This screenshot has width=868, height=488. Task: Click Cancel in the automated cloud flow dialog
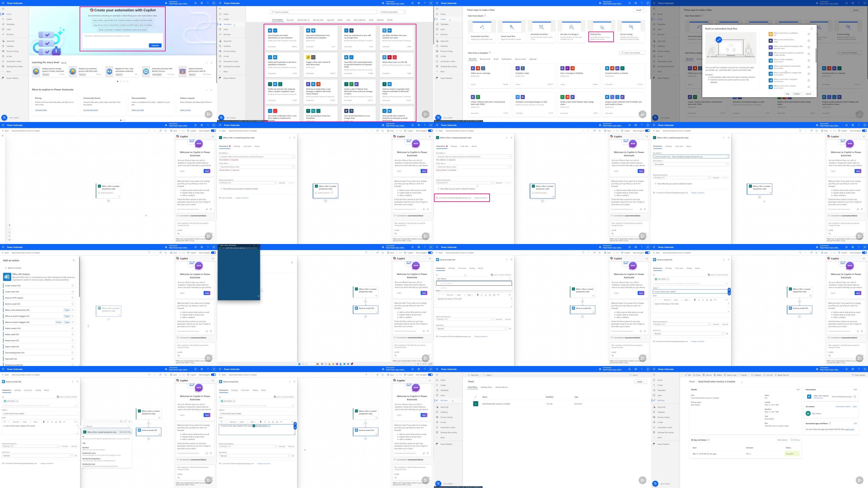pos(808,94)
